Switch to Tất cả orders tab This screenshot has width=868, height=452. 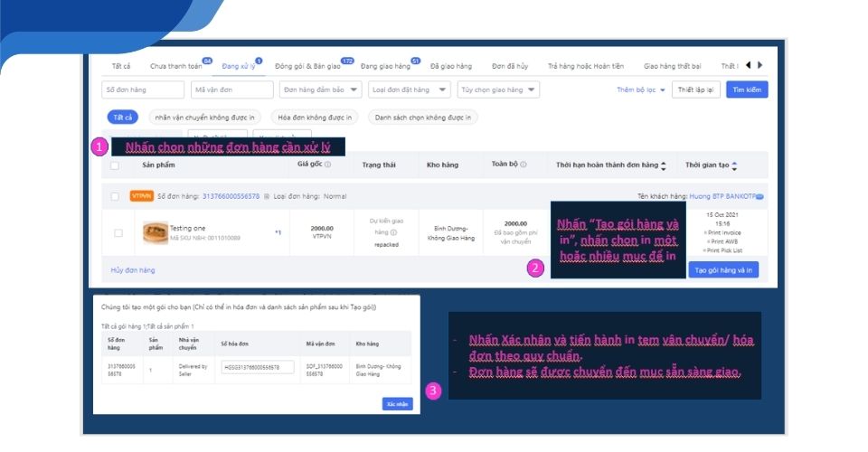[120, 66]
